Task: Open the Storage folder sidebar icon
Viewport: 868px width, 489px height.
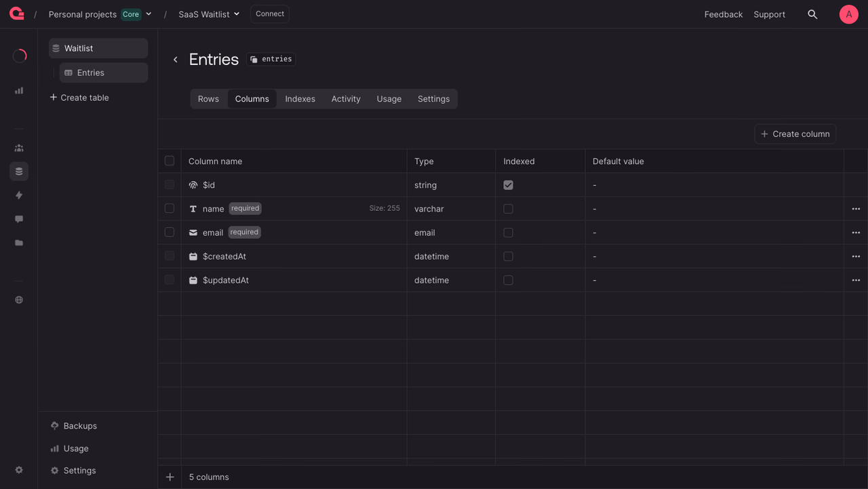Action: [19, 243]
